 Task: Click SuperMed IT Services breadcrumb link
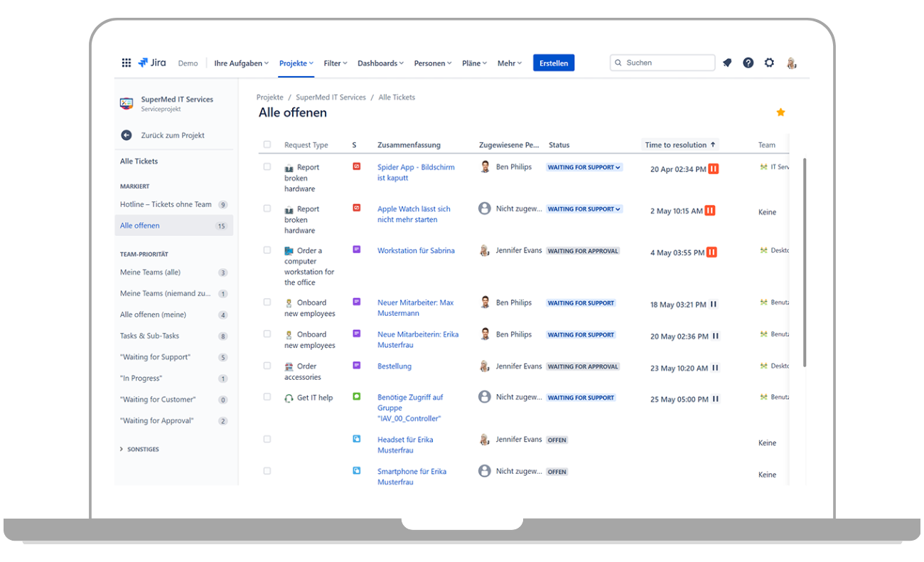pyautogui.click(x=331, y=97)
